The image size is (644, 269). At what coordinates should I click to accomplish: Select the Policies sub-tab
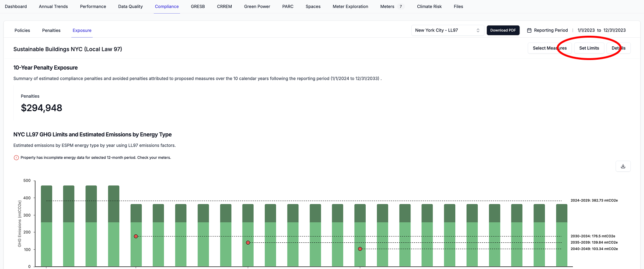point(22,30)
